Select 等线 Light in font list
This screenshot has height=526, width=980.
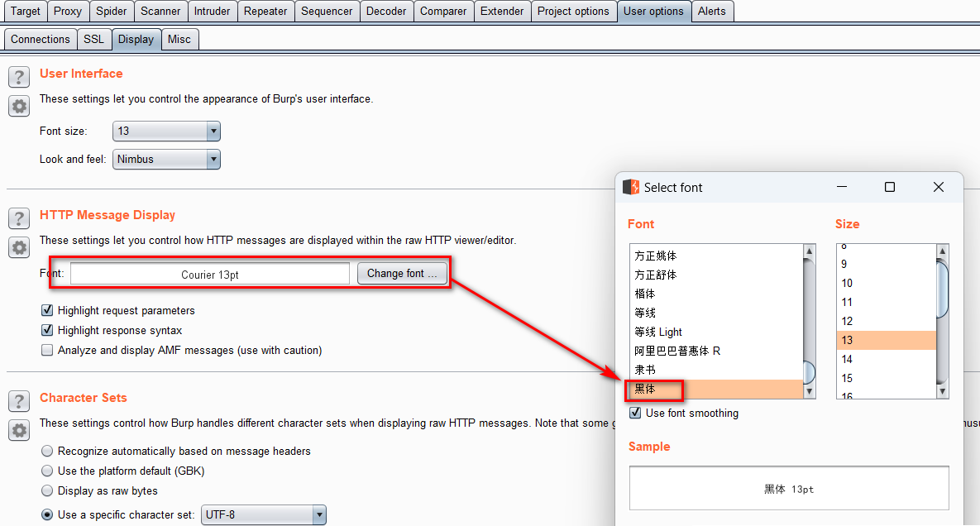(x=716, y=332)
